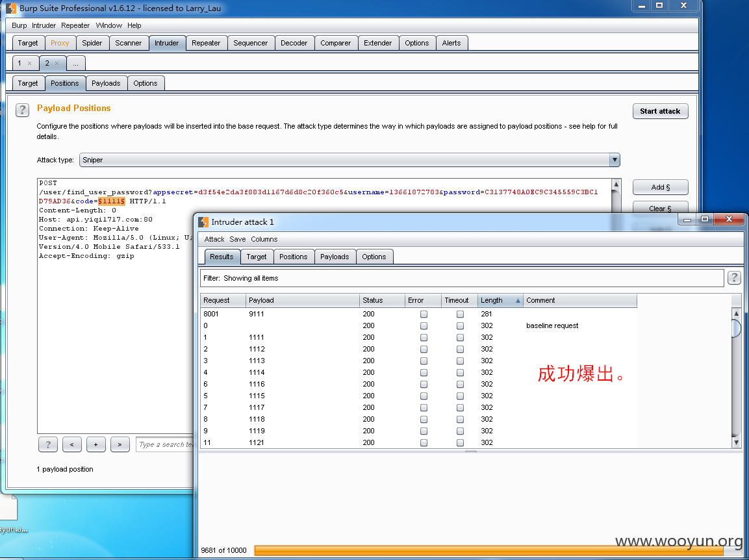Open the Intruder menu in menu bar
Image resolution: width=749 pixels, height=560 pixels.
(44, 25)
